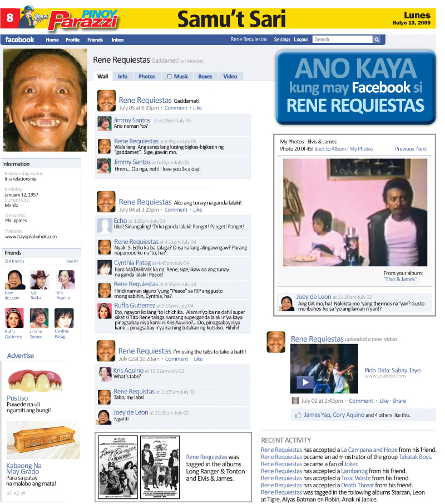
Task: Visit the www.hayopsabuhok.com website link
Action: pyautogui.click(x=31, y=237)
